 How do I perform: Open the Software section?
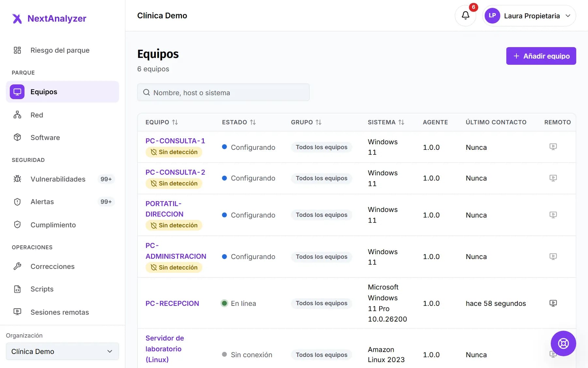tap(62, 138)
